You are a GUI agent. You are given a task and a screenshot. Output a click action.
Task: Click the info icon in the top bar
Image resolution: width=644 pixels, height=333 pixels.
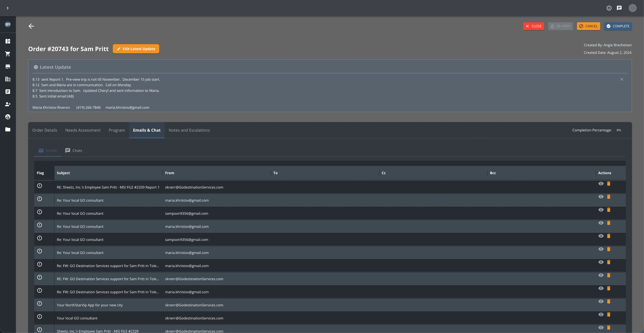click(x=609, y=8)
